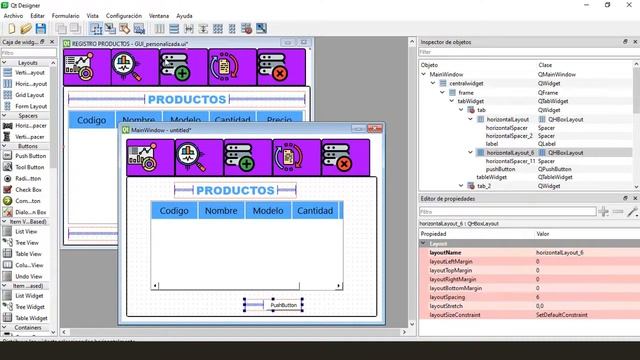Click magnifier search button in untitled MainWindow
This screenshot has width=640, height=360.
coord(199,158)
